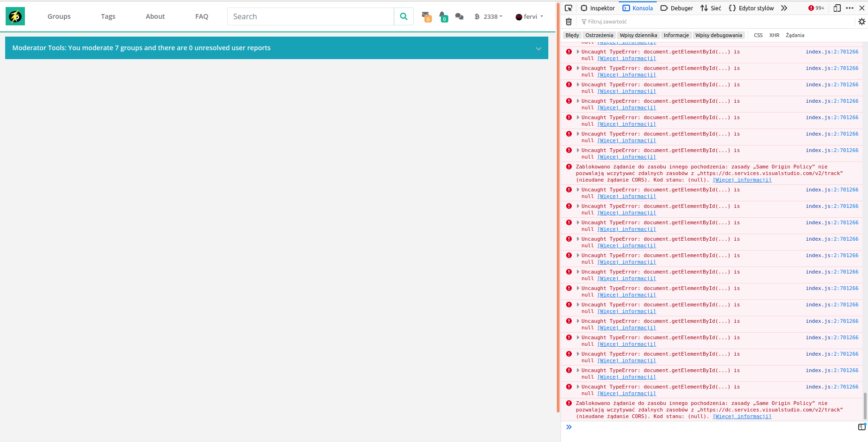Screen dimensions: 868x442
Task: Click the 99+ error count indicator
Action: pos(816,8)
